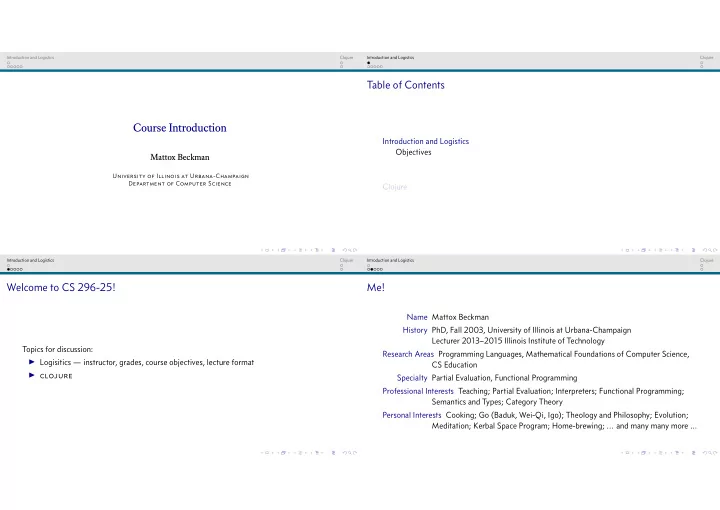This screenshot has height=510, width=720.
Task: Open 'Introduction and Logistics' header link on Table of Contents slide
Action: tap(390, 57)
